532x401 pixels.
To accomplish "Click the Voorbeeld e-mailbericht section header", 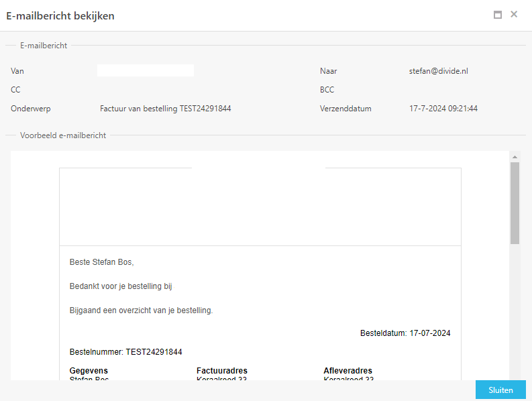I will tap(63, 135).
